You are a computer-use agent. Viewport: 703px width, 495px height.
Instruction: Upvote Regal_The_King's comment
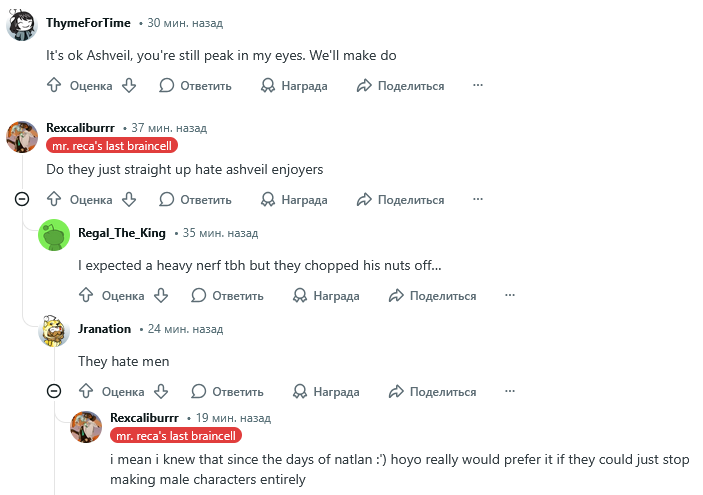[x=87, y=296]
